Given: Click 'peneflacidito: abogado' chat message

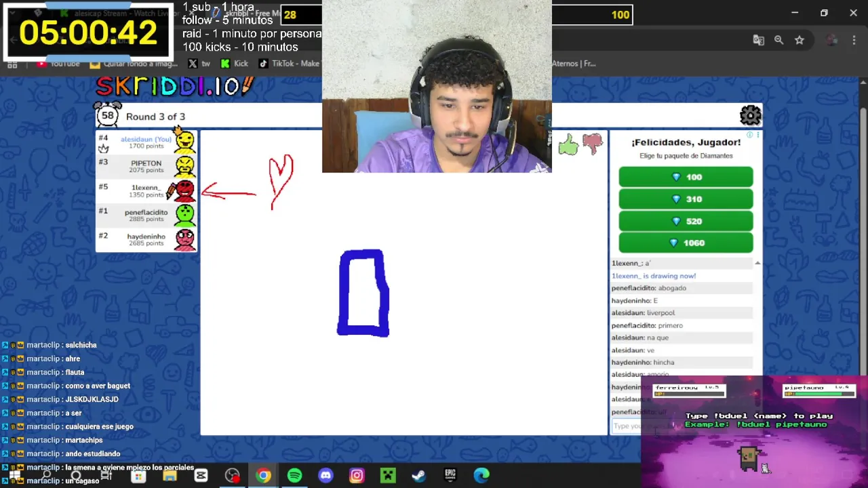Looking at the screenshot, I should 649,288.
